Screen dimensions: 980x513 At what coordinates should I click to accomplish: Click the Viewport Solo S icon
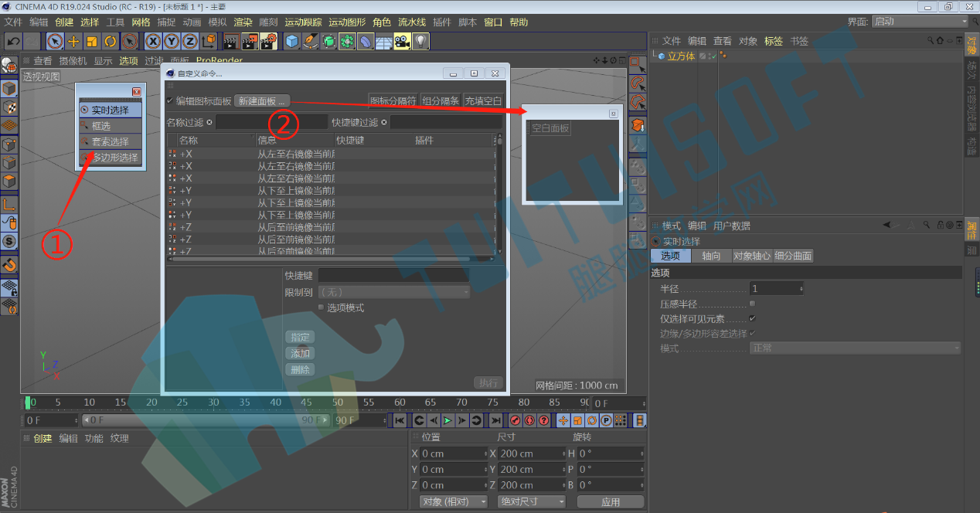pos(9,242)
